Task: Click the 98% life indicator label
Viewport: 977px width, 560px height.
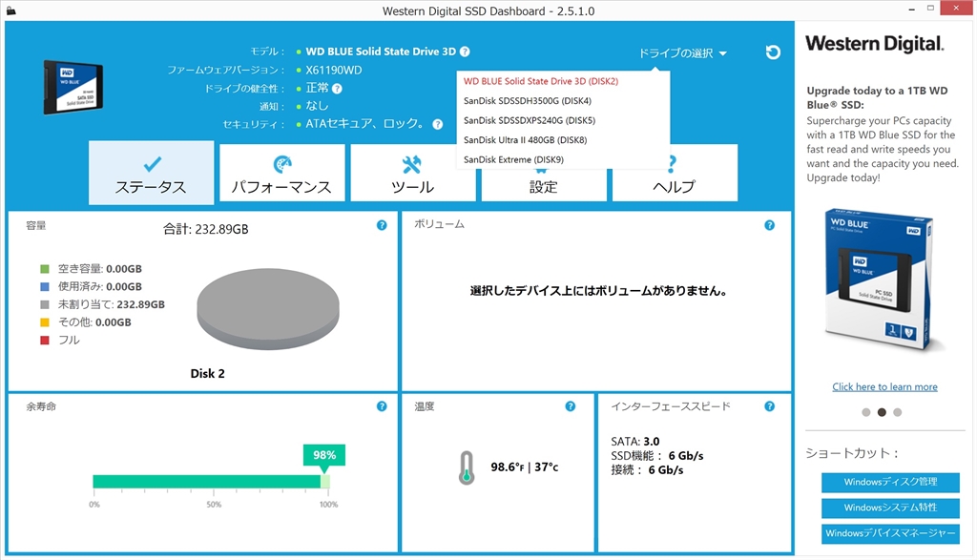Action: [x=324, y=455]
